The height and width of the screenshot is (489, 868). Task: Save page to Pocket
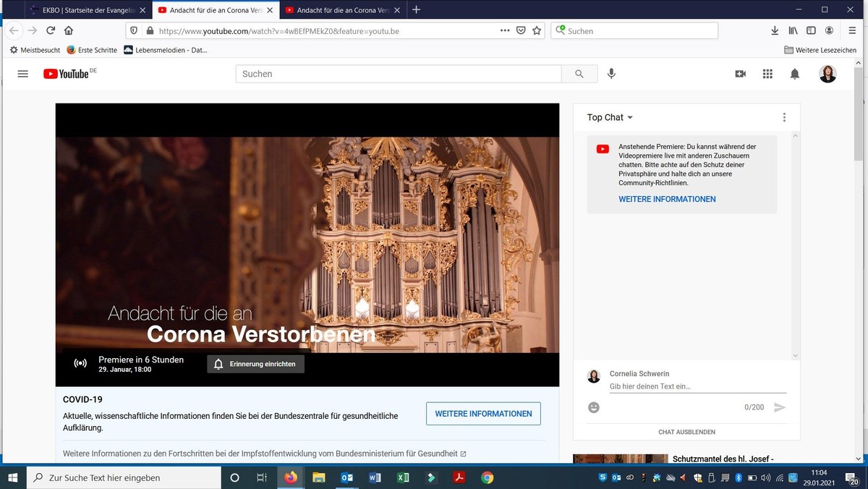tap(521, 30)
